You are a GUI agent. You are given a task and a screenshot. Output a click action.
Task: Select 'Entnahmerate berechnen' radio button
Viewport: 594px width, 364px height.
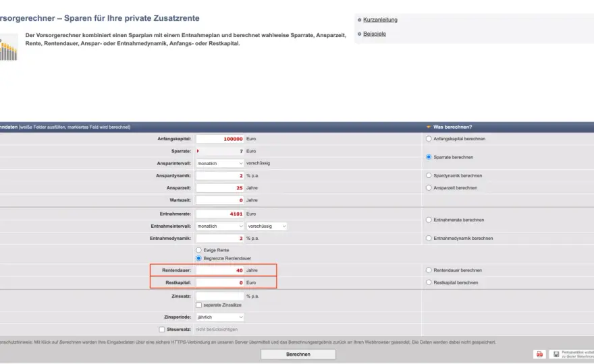click(429, 220)
